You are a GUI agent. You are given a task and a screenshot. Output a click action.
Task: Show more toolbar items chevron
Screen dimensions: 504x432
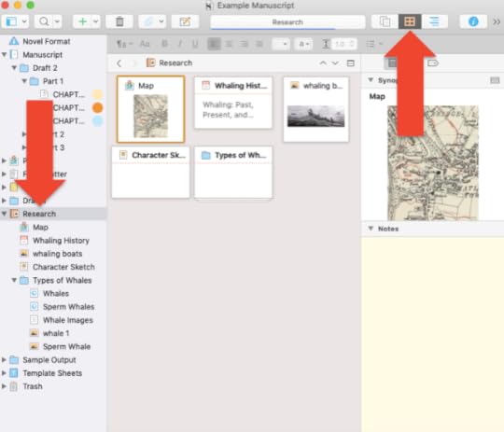pos(497,21)
